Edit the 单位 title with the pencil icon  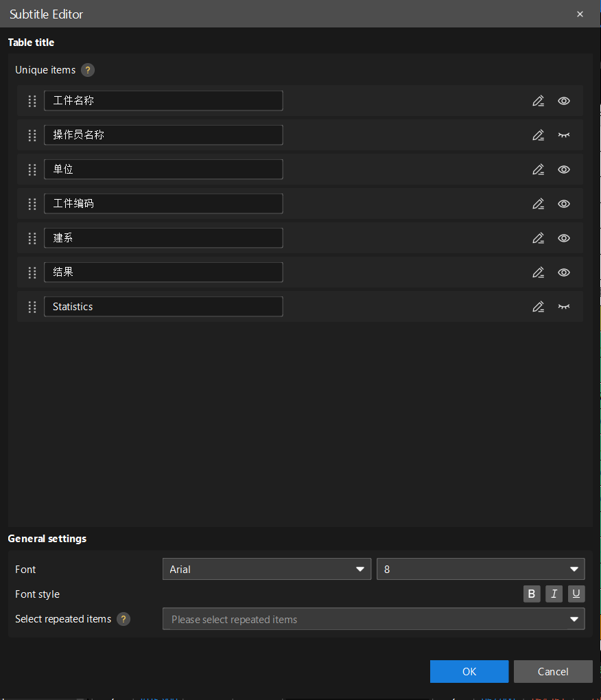click(539, 169)
